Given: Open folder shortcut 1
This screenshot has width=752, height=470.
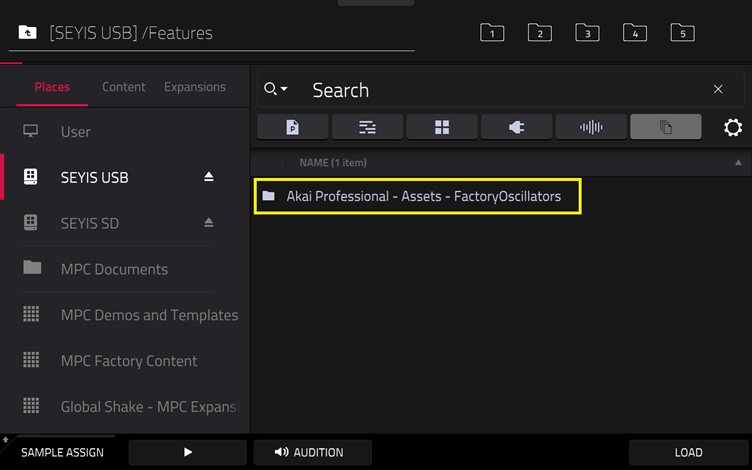Looking at the screenshot, I should 492,33.
